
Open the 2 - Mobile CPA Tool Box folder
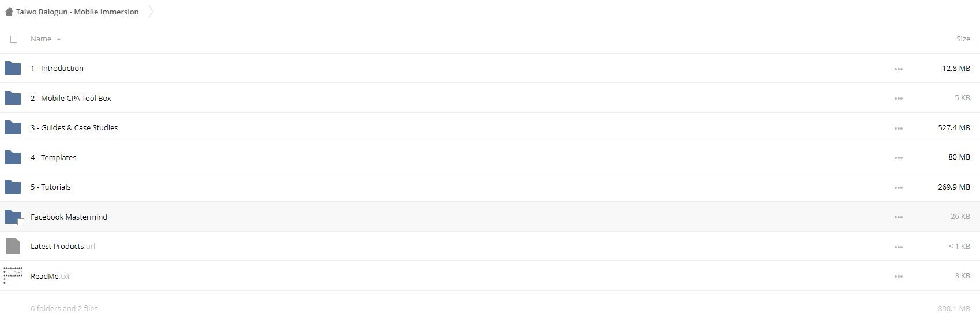pos(71,98)
